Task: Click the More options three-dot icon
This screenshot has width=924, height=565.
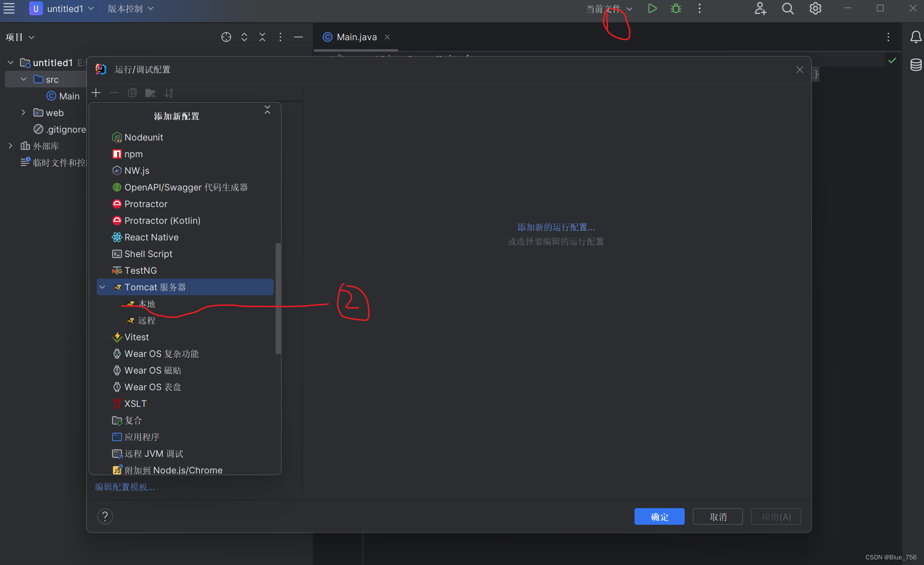Action: click(x=700, y=9)
